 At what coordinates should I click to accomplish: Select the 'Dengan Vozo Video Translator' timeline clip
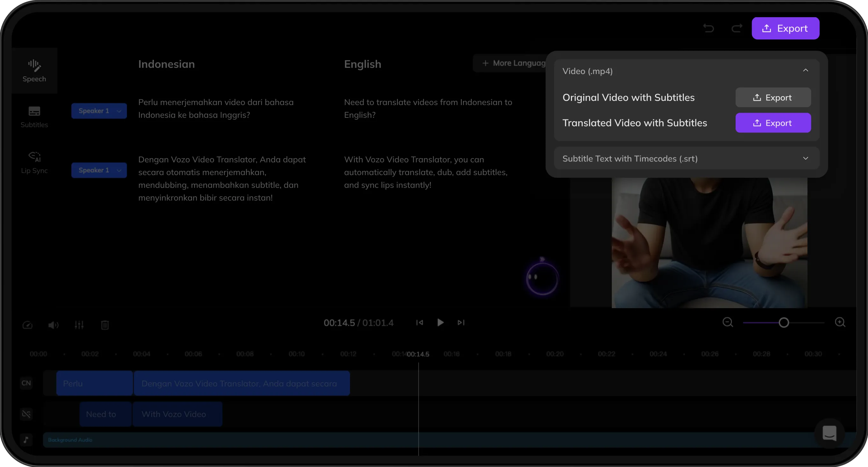(242, 383)
